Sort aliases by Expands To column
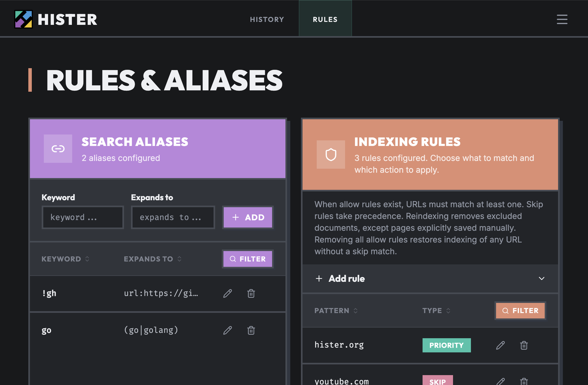Image resolution: width=588 pixels, height=385 pixels. click(x=153, y=259)
